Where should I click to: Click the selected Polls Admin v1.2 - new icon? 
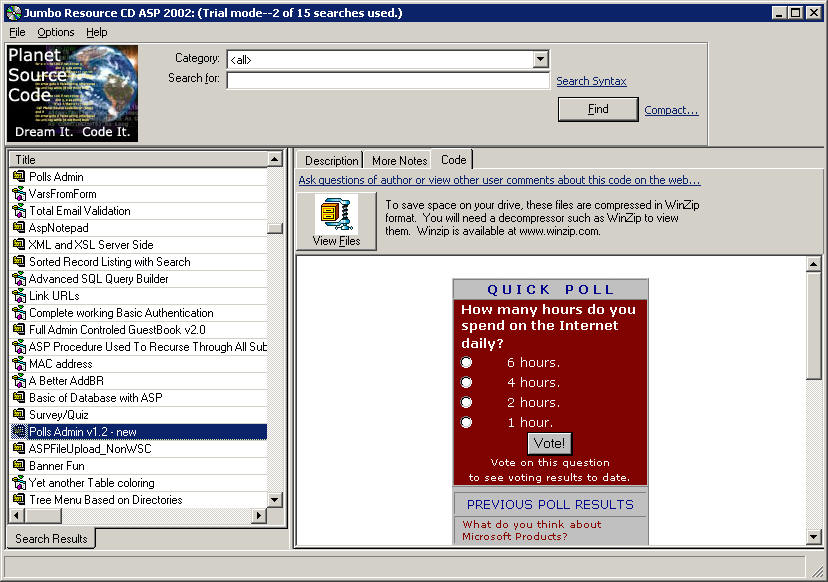tap(19, 431)
